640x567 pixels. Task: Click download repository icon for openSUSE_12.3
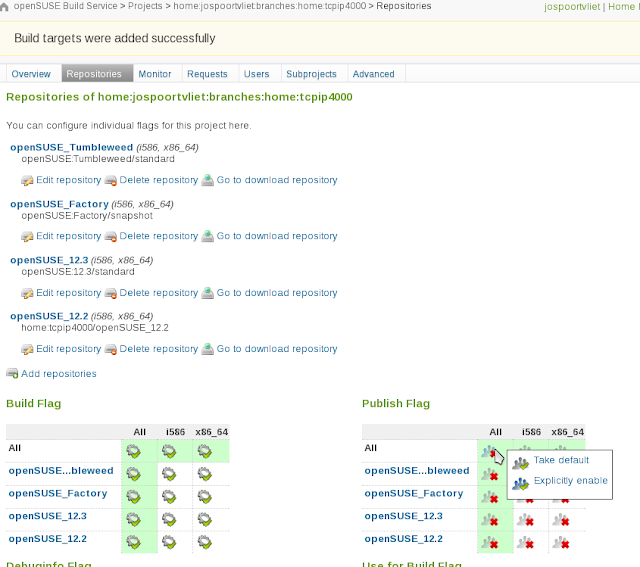pos(207,293)
